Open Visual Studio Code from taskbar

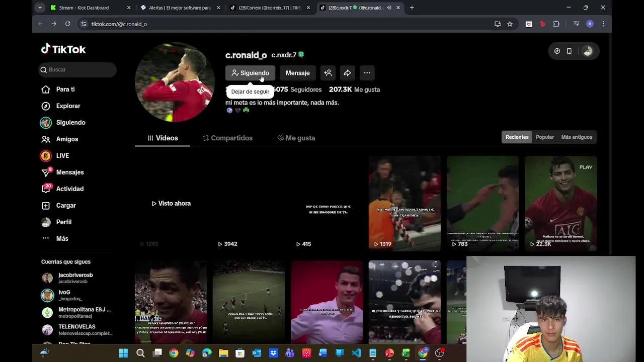coord(356,353)
